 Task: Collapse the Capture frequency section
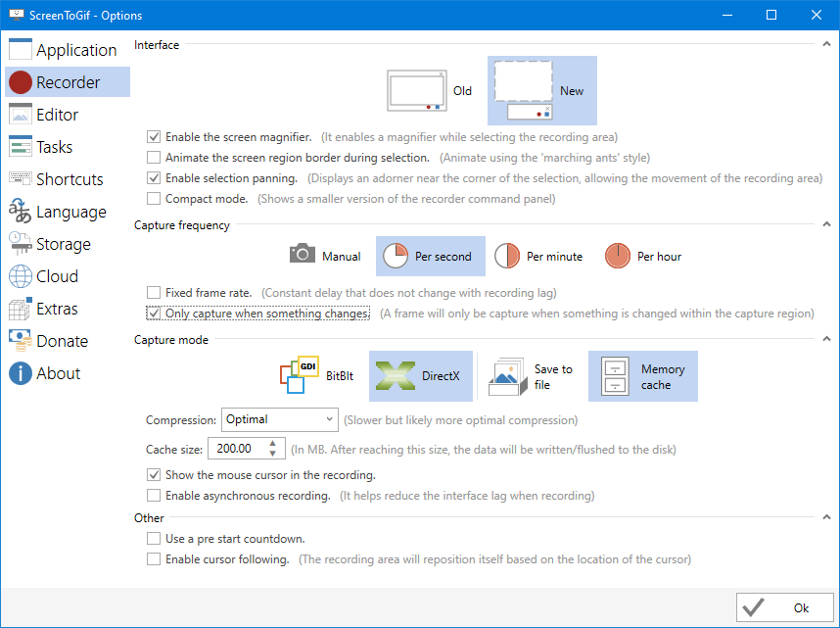[x=826, y=224]
